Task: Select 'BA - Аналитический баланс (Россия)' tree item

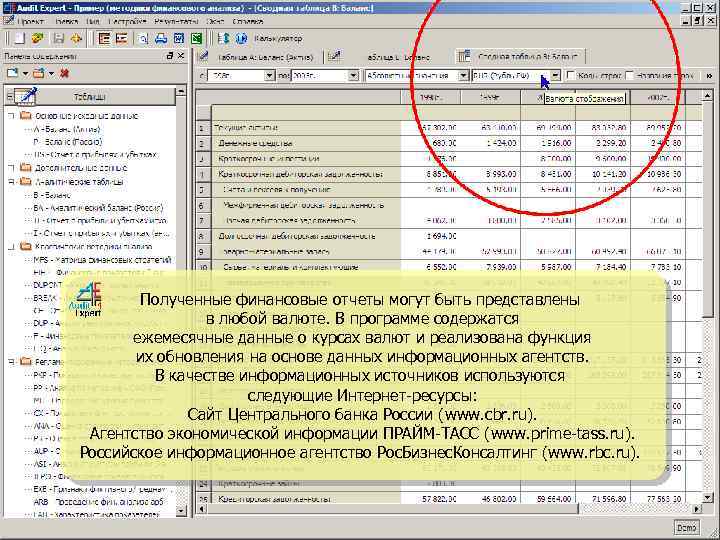Action: click(98, 208)
